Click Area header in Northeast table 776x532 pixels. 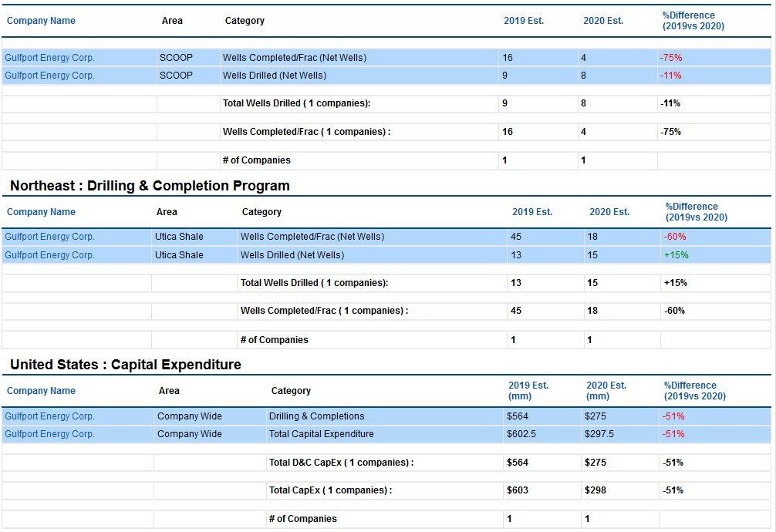(x=167, y=212)
